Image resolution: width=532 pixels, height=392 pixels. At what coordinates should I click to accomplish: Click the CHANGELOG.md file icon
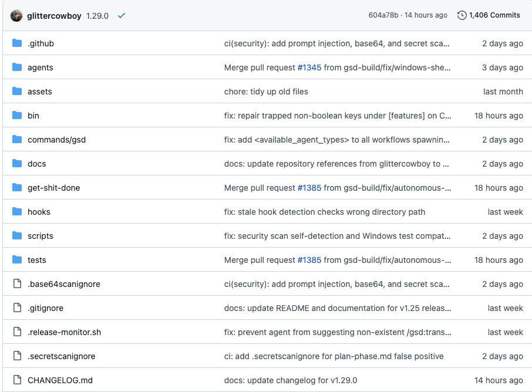pyautogui.click(x=17, y=380)
